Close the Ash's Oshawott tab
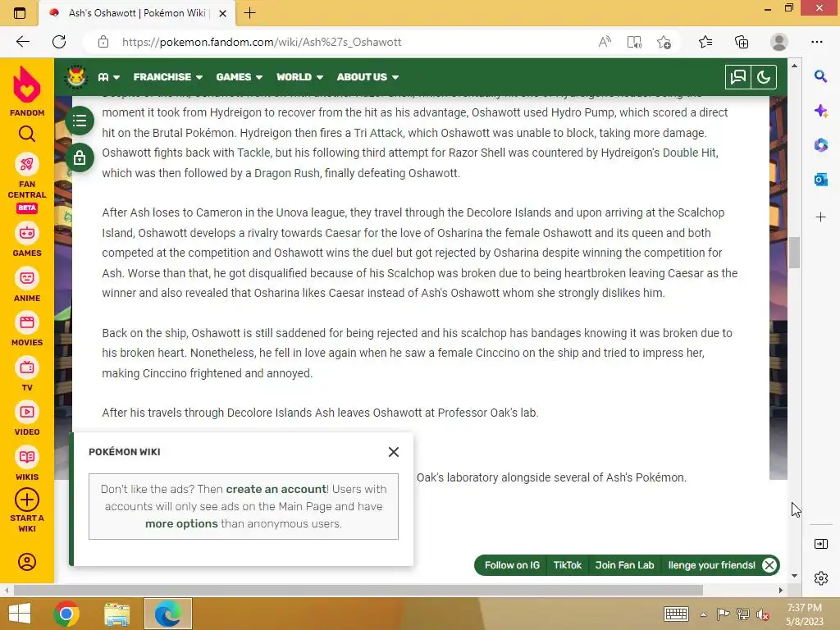 click(x=223, y=13)
